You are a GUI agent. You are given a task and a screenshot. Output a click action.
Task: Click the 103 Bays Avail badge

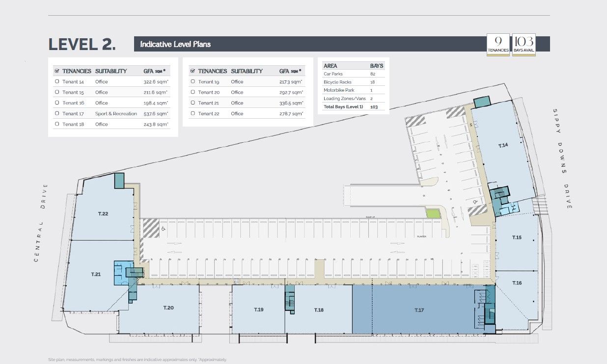tap(524, 44)
